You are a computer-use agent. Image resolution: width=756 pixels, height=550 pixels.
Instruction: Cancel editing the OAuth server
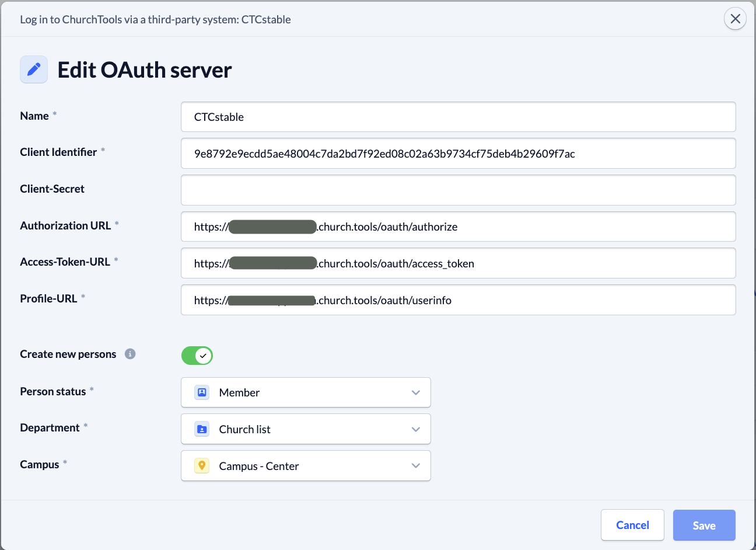coord(632,525)
